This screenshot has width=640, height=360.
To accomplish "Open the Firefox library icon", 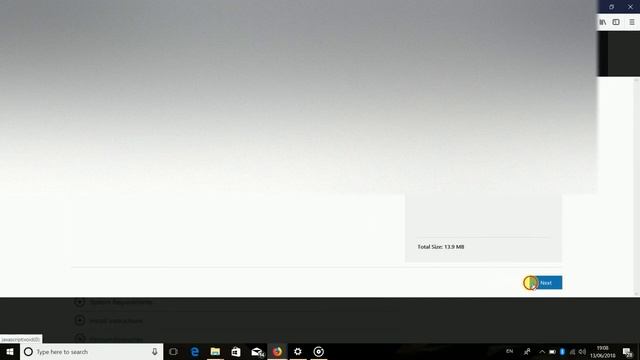I will pyautogui.click(x=603, y=22).
